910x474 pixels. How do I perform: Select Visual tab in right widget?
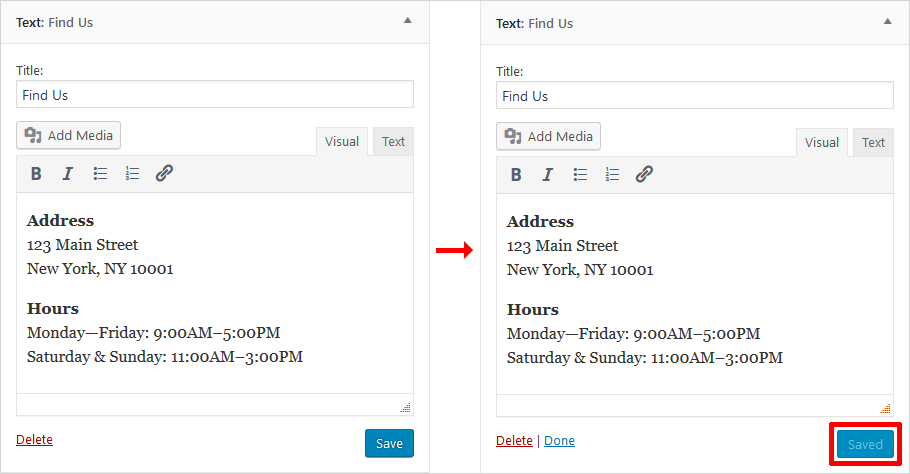pos(821,143)
